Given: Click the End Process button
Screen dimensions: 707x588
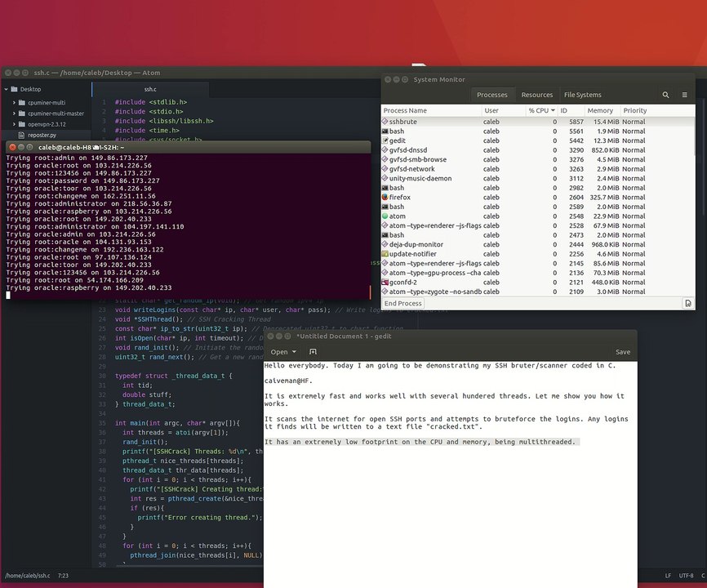Looking at the screenshot, I should pos(403,303).
